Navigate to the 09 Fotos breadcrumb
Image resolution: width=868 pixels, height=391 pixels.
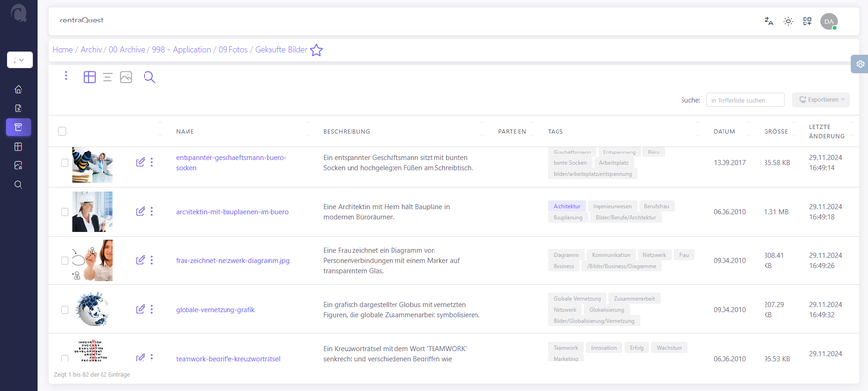tap(236, 50)
